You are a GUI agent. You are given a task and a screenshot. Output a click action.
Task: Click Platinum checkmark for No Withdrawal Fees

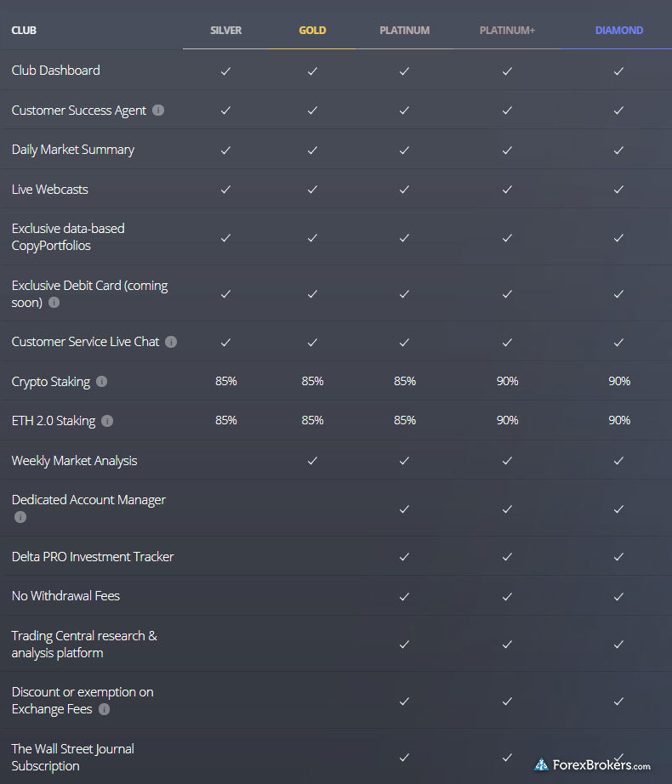click(405, 596)
